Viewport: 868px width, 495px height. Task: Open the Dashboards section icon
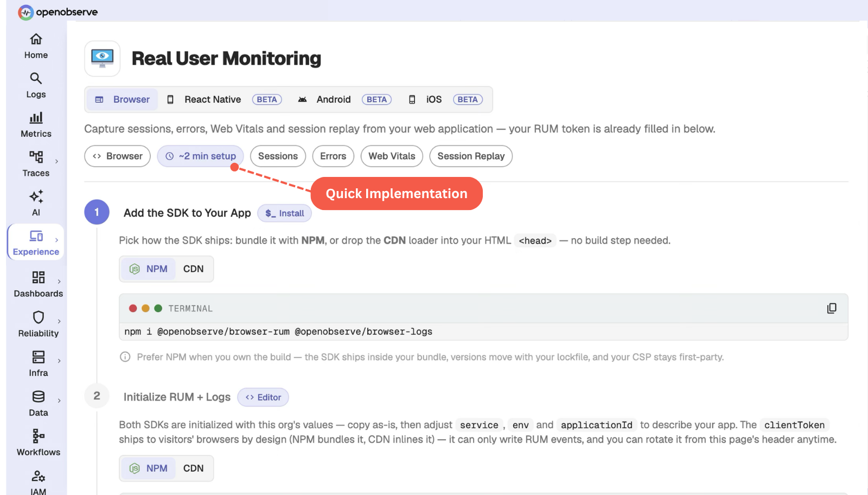click(38, 277)
